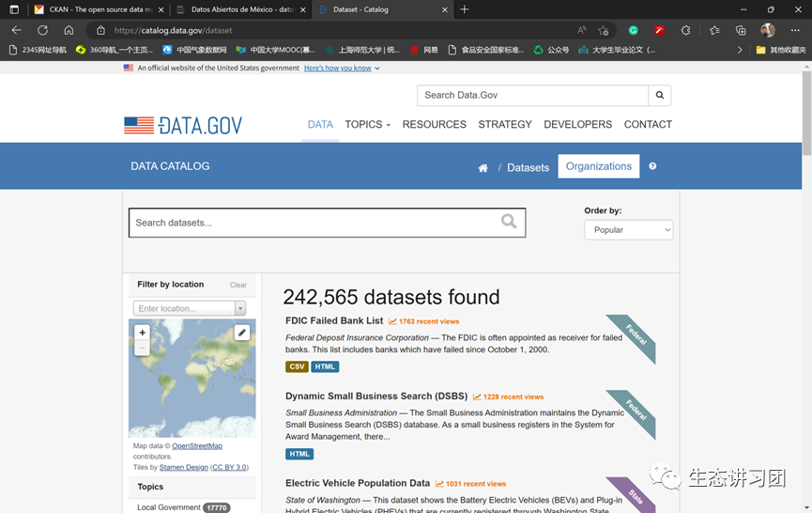Open the Grammarly extension icon
This screenshot has width=812, height=513.
[633, 31]
